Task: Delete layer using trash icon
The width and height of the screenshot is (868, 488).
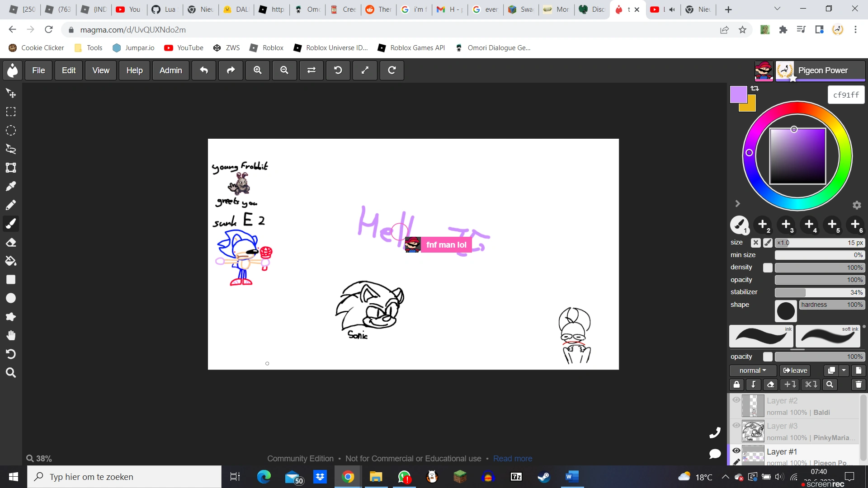Action: (x=858, y=385)
